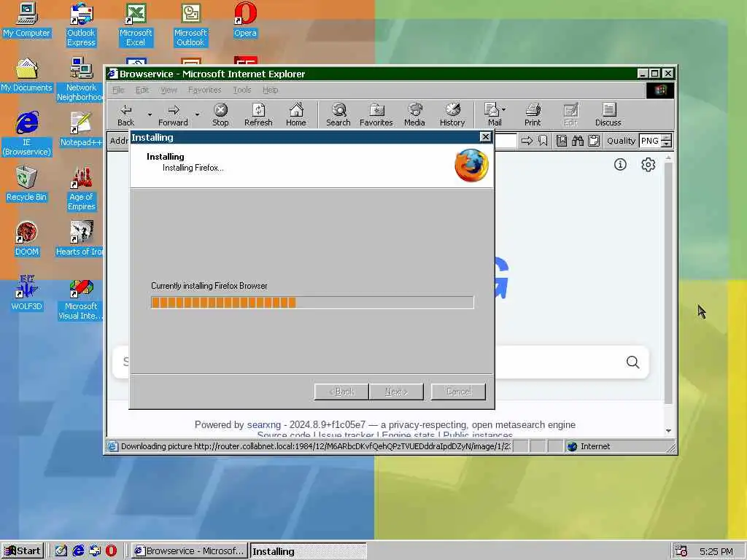Select the Microsoft Excel desktop shortcut
The image size is (747, 560).
136,25
